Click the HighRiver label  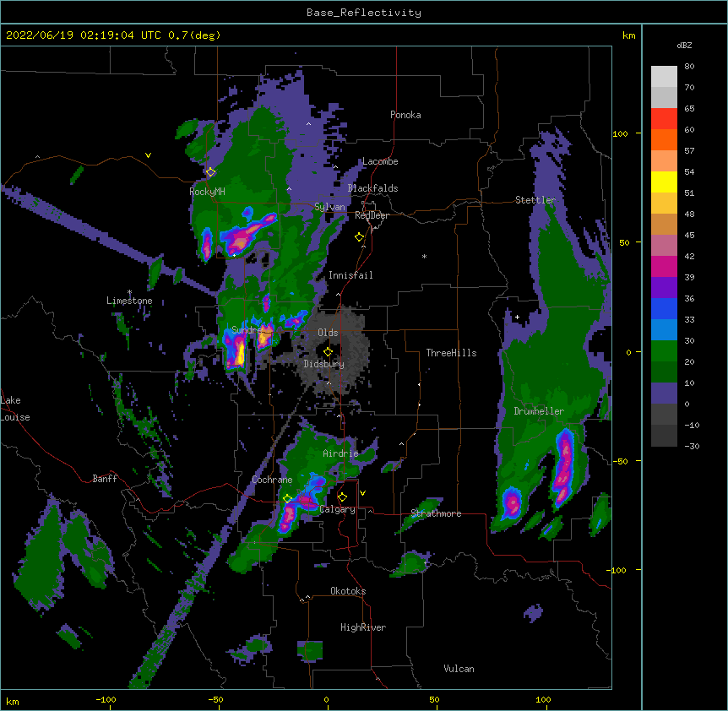coord(363,627)
